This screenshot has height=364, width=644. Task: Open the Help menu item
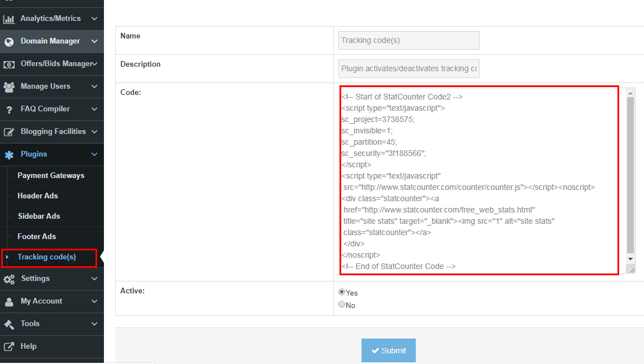click(x=28, y=346)
